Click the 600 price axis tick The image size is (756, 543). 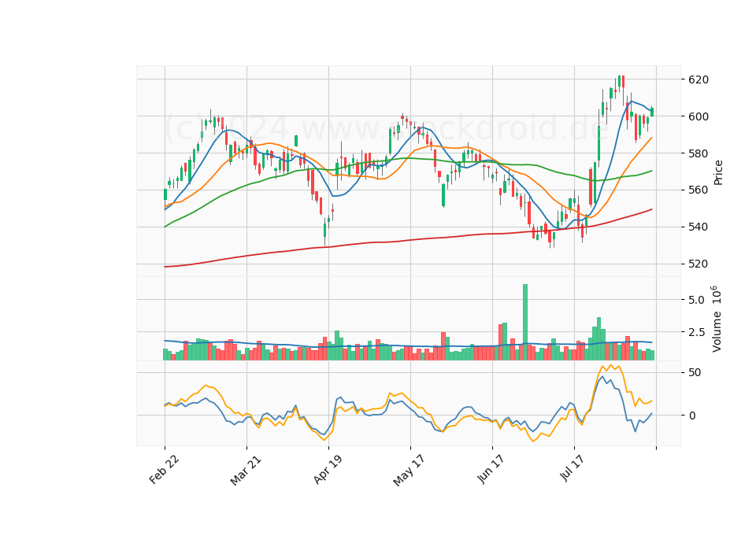click(x=699, y=116)
